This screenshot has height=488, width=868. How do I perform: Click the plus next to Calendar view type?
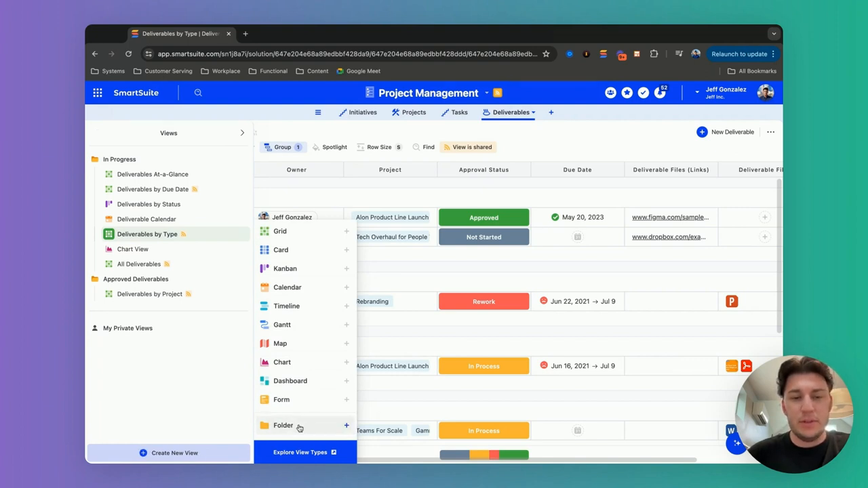click(x=347, y=287)
